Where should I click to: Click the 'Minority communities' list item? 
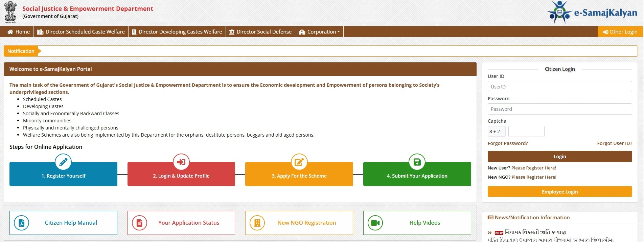tap(47, 121)
